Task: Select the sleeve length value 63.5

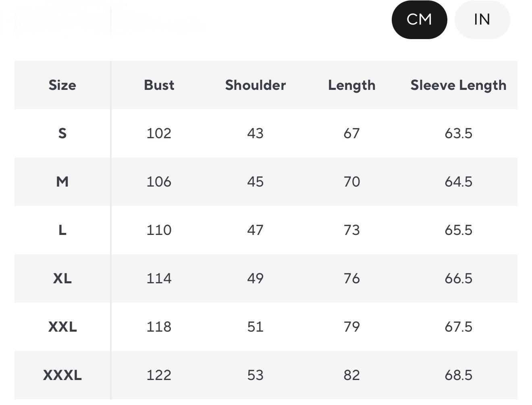Action: click(x=458, y=133)
